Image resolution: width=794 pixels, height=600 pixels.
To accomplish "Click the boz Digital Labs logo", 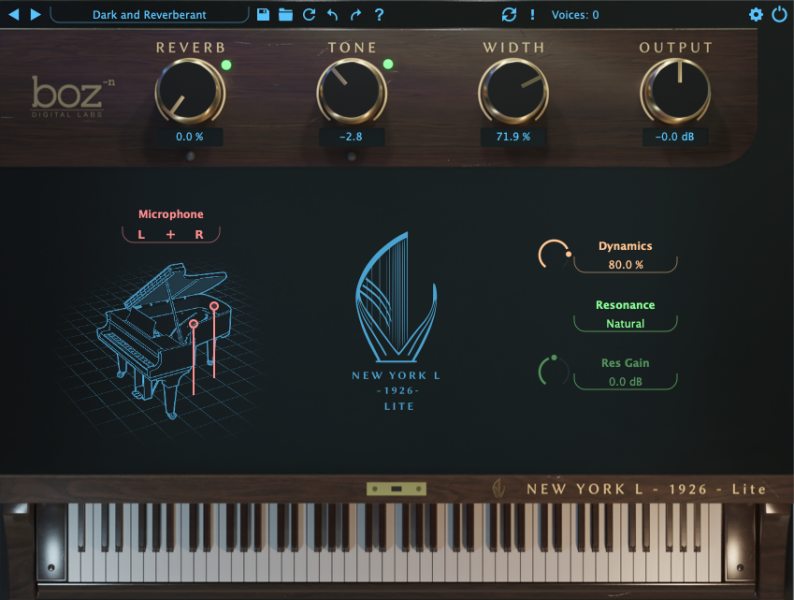I will click(x=72, y=97).
